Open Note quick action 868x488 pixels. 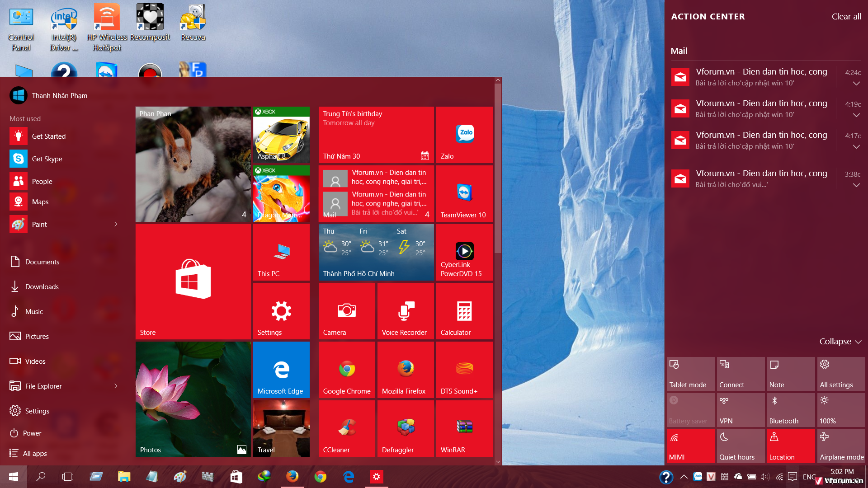click(791, 374)
